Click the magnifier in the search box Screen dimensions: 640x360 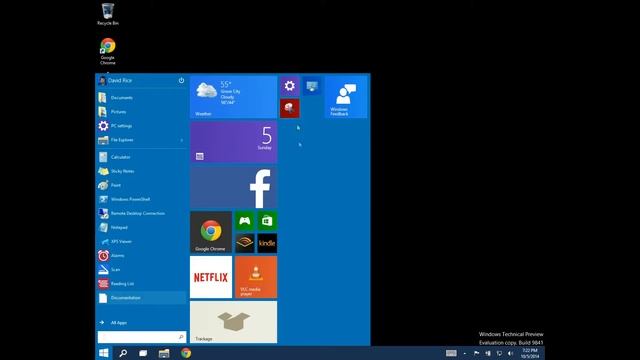click(x=181, y=337)
